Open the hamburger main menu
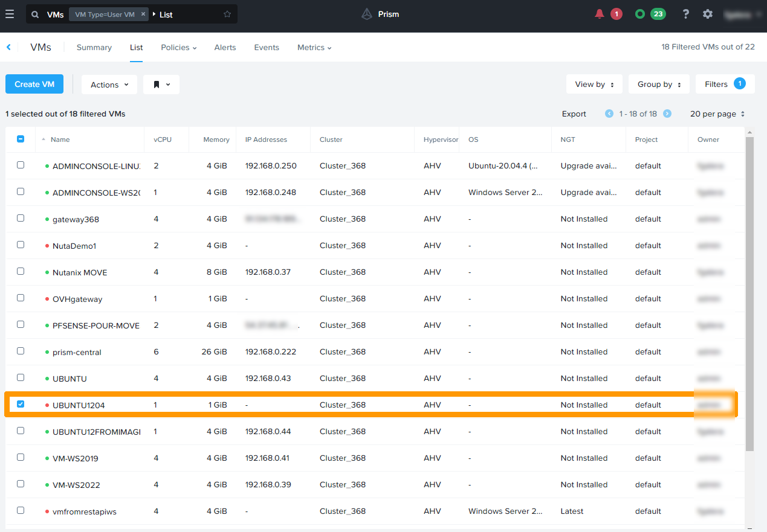 pos(9,14)
